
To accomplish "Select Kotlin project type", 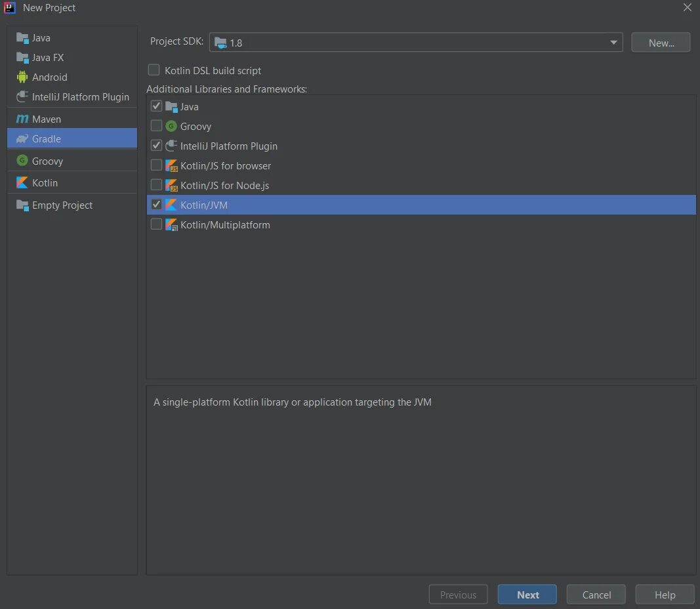I will [72, 182].
